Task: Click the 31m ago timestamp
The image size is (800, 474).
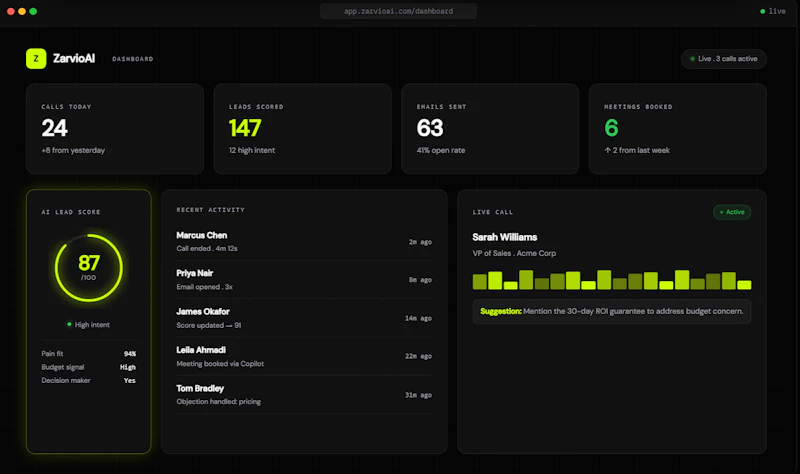Action: click(418, 395)
